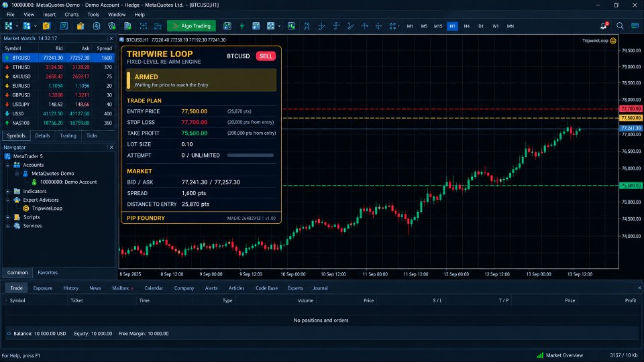Collapse the Accounts tree node

click(8, 165)
